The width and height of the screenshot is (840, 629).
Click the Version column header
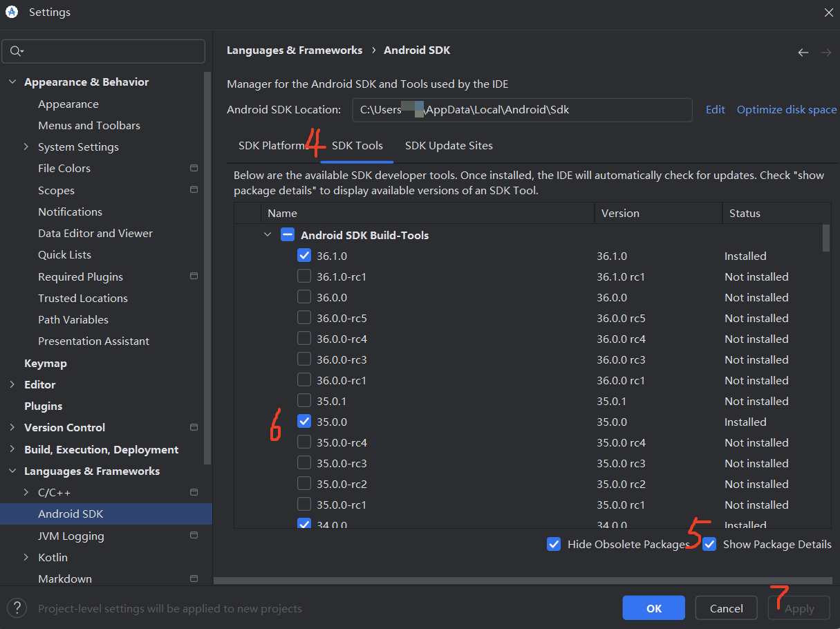(x=658, y=213)
